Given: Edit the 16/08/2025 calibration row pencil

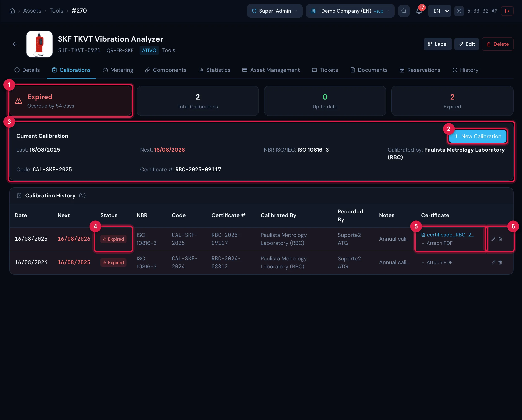Looking at the screenshot, I should coord(493,239).
